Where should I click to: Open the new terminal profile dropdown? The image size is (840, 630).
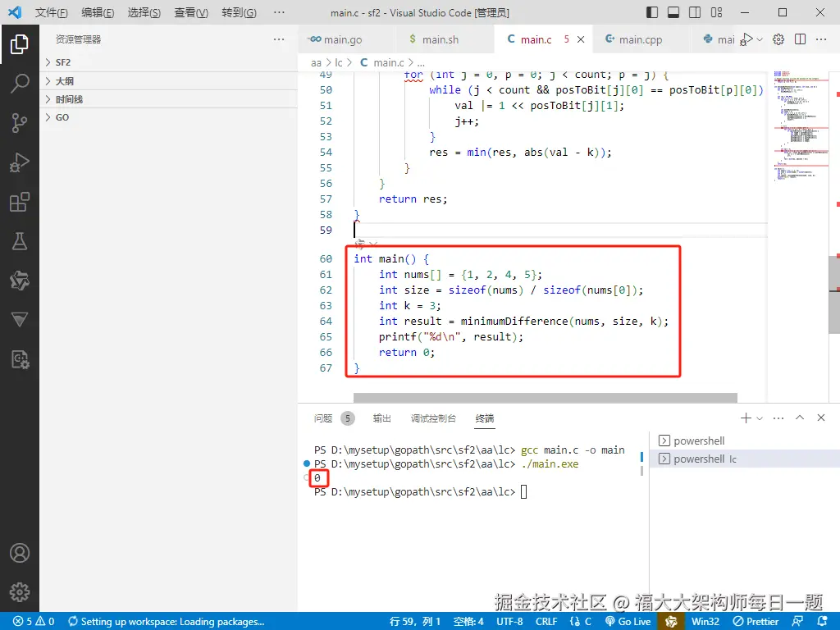[x=760, y=418]
